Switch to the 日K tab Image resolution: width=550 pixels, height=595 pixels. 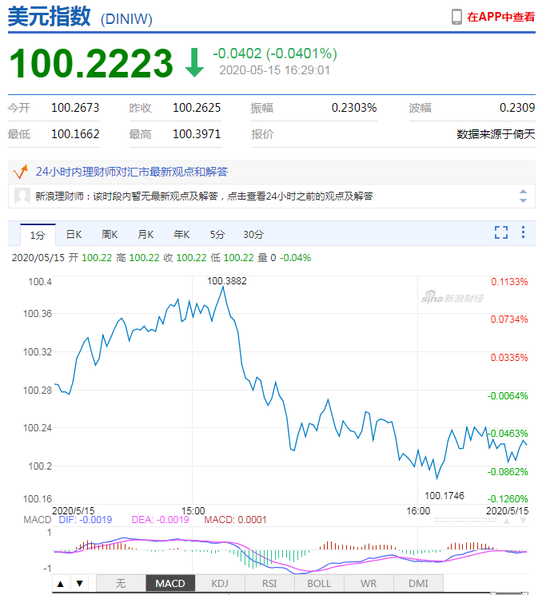click(74, 235)
